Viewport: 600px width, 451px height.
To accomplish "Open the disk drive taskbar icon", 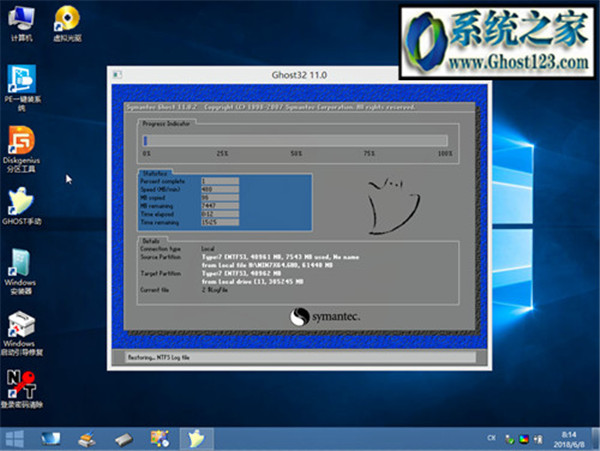I will point(124,440).
